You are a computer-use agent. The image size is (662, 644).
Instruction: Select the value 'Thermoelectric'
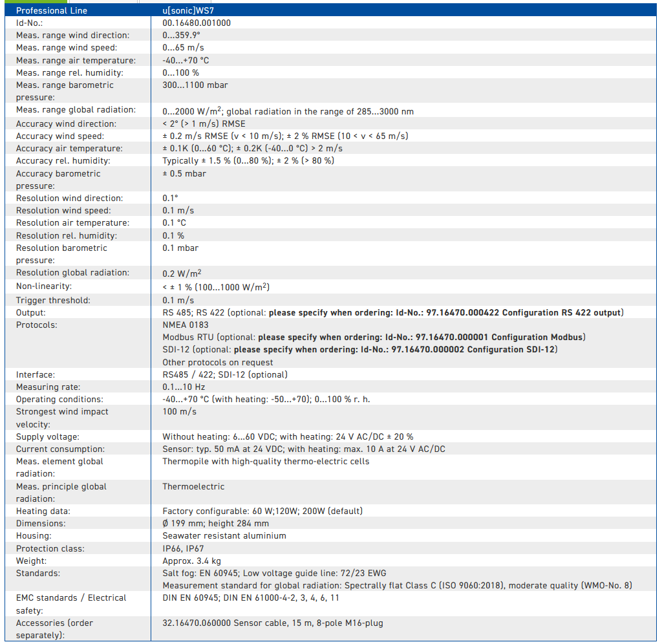click(x=193, y=486)
